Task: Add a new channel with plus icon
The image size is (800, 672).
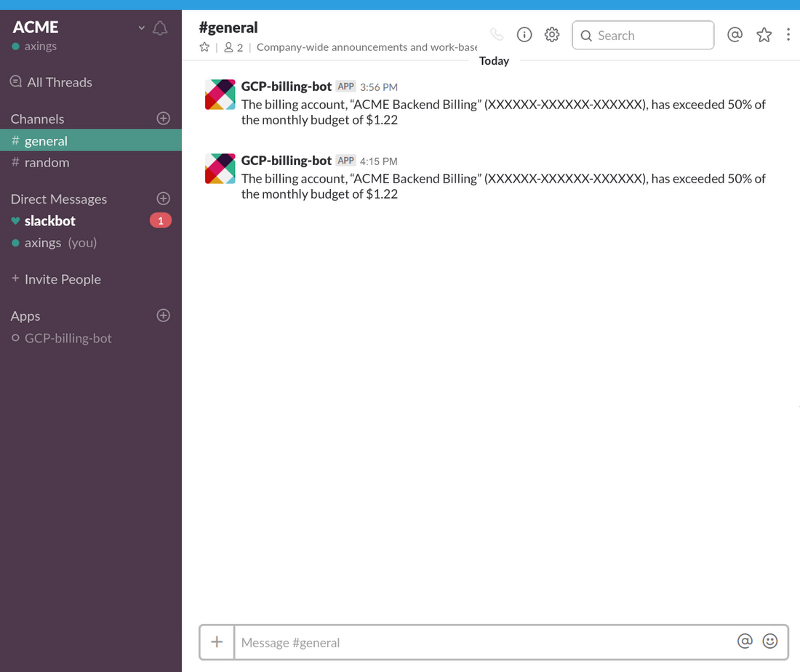Action: click(x=163, y=119)
